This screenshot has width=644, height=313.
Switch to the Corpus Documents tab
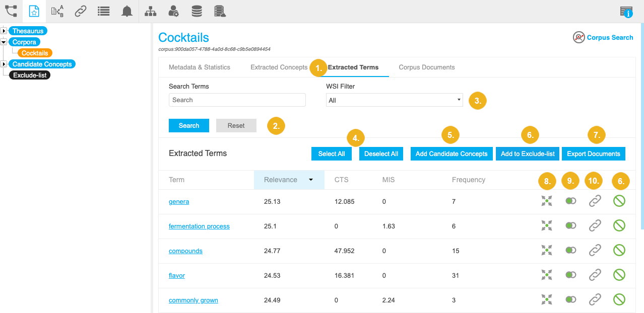[x=426, y=67]
